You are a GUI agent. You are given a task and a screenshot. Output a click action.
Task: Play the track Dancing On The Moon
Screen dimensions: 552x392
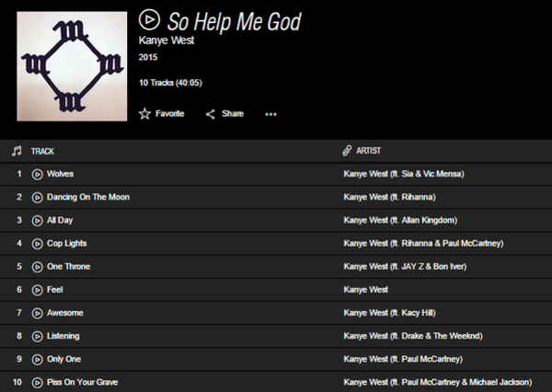tap(38, 197)
